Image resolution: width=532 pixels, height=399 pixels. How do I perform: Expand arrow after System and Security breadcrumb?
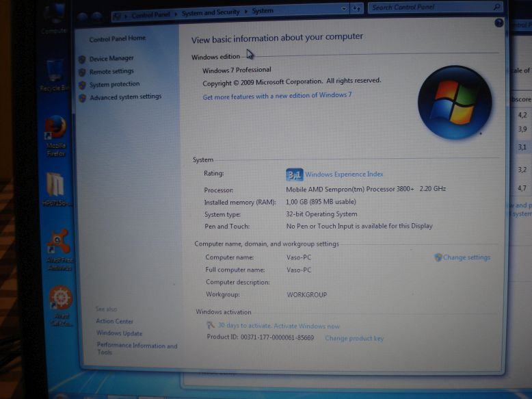245,12
